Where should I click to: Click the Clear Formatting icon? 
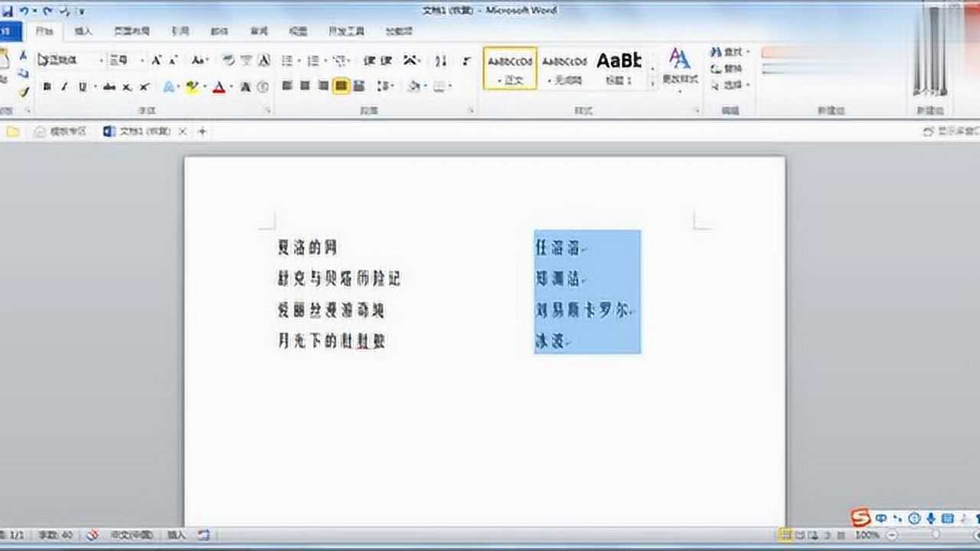click(x=229, y=60)
